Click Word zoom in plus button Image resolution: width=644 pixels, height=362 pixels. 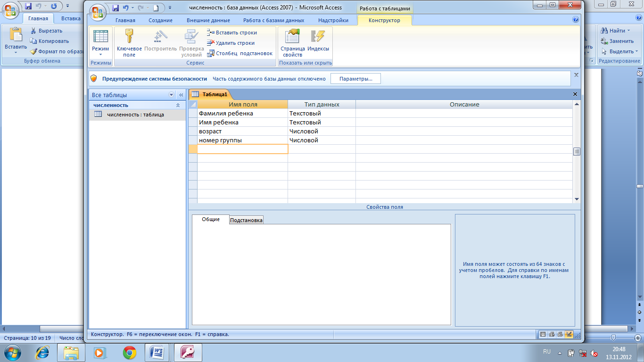coord(637,338)
